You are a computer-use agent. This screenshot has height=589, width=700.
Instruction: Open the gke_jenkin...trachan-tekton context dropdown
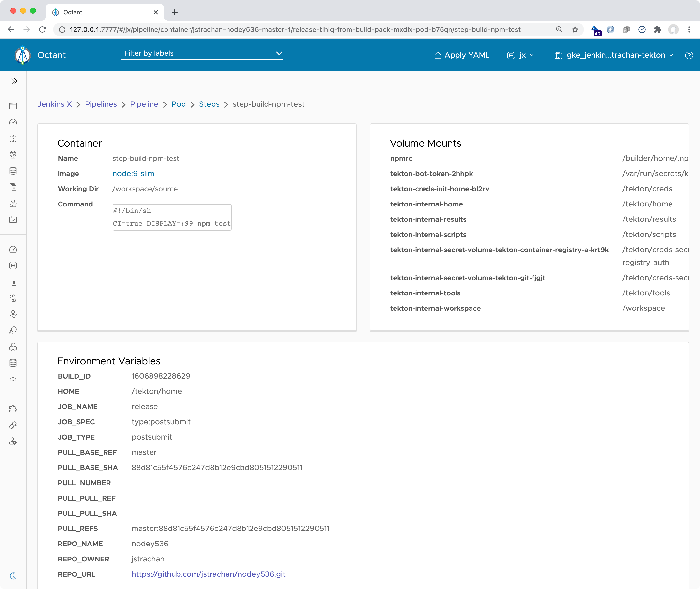[613, 55]
